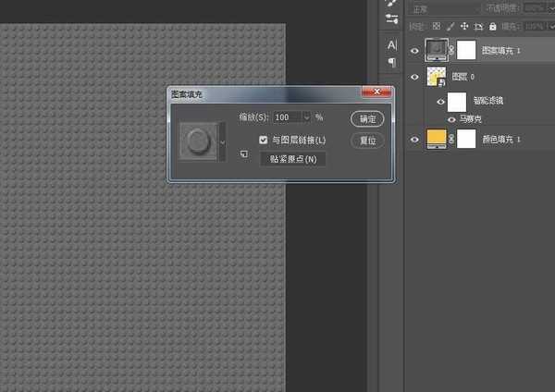Click the adjustments sliders panel icon
This screenshot has width=555, height=392.
coord(391,18)
